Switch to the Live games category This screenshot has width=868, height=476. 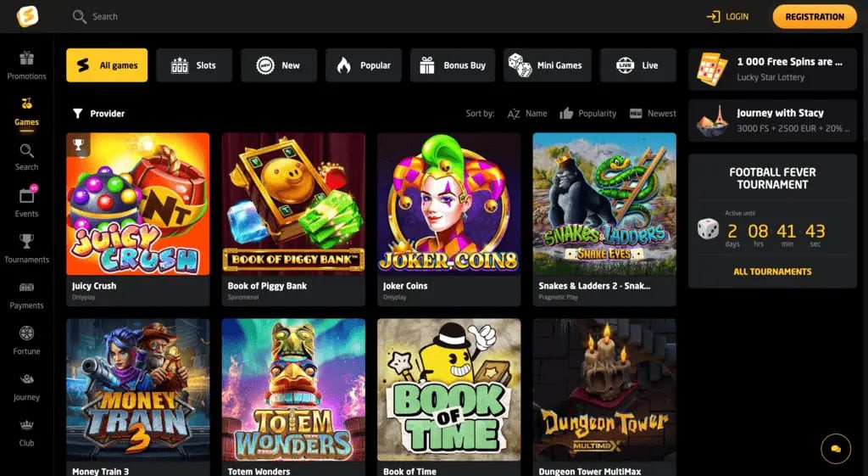pyautogui.click(x=638, y=65)
